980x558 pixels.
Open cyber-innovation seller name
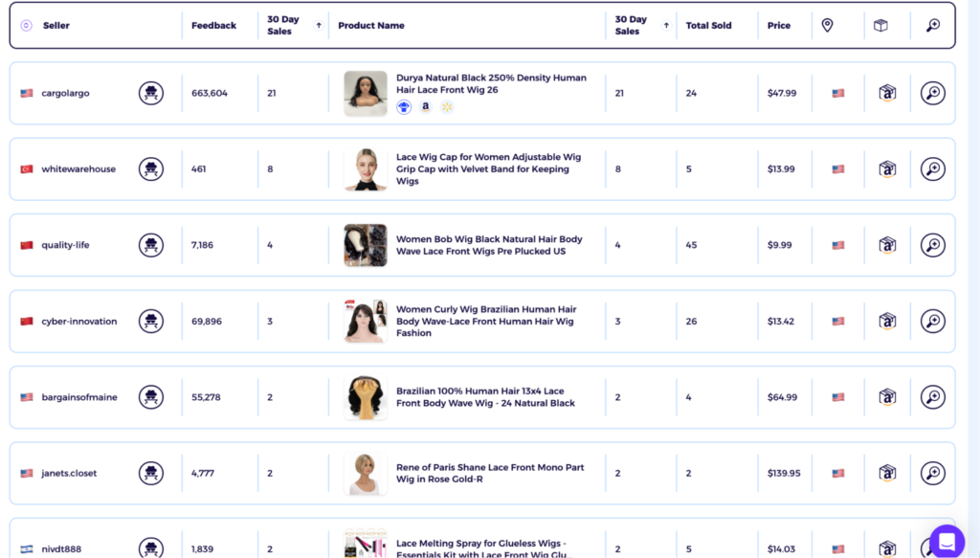click(79, 322)
